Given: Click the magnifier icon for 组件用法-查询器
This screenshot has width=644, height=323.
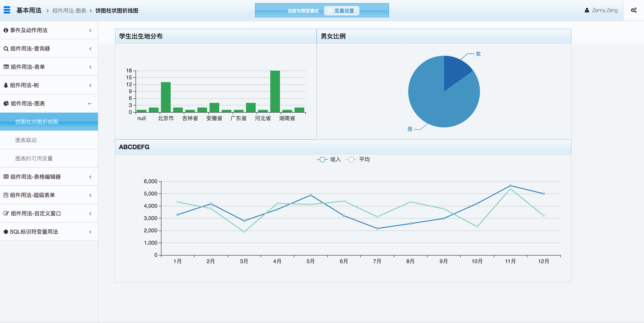Looking at the screenshot, I should tap(6, 49).
